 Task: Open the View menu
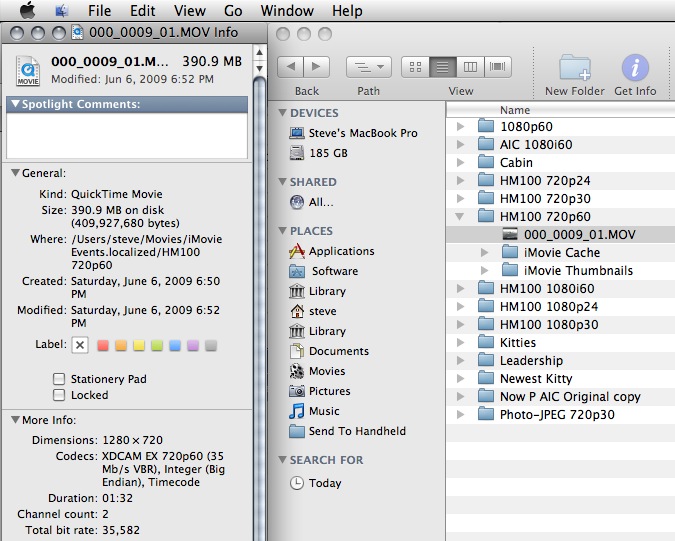pyautogui.click(x=190, y=10)
